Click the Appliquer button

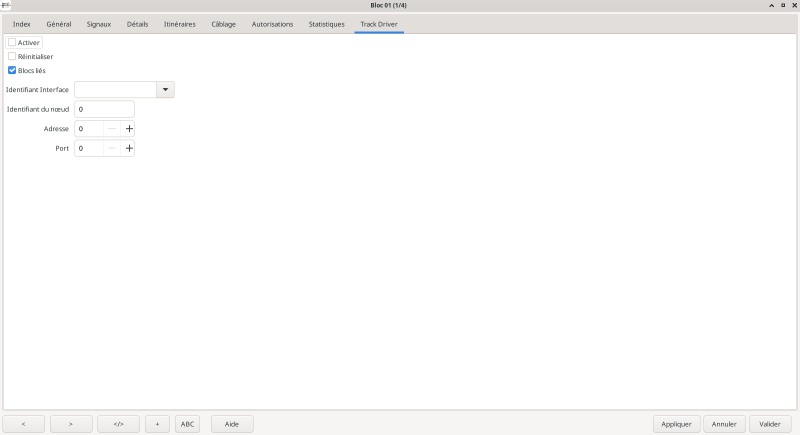tap(676, 424)
